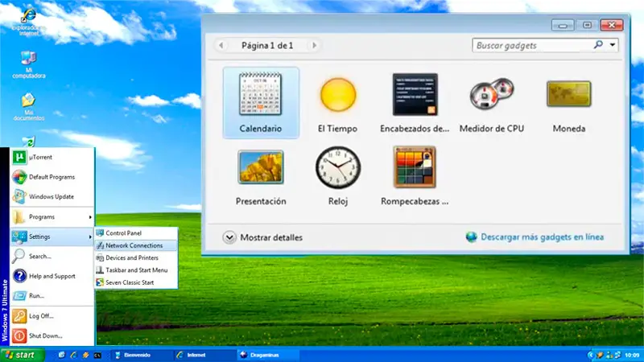Close the gadget gallery window
The height and width of the screenshot is (362, 644).
click(612, 25)
